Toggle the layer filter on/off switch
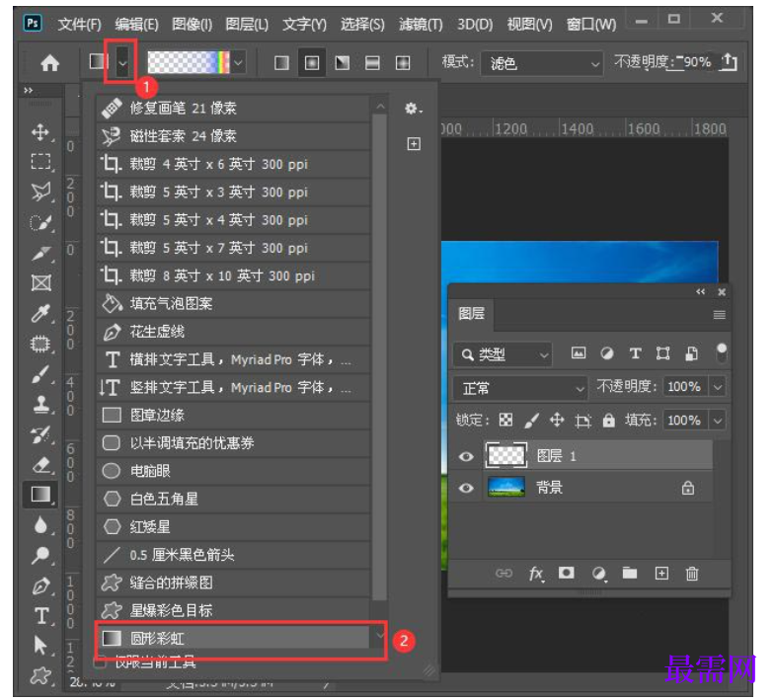 [722, 353]
